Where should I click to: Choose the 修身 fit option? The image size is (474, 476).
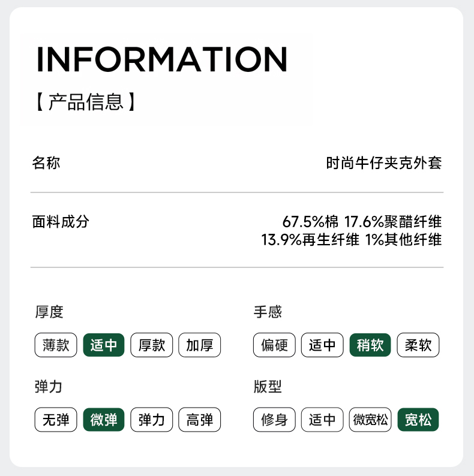274,420
